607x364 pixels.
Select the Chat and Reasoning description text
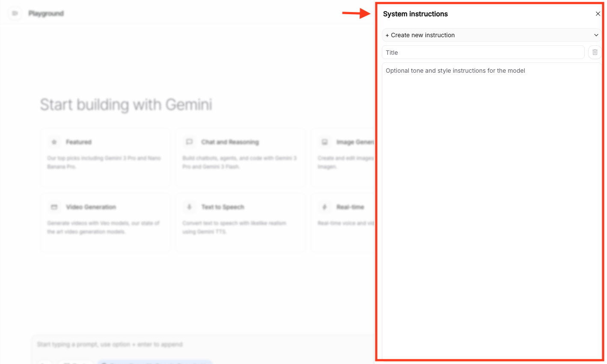coord(239,162)
